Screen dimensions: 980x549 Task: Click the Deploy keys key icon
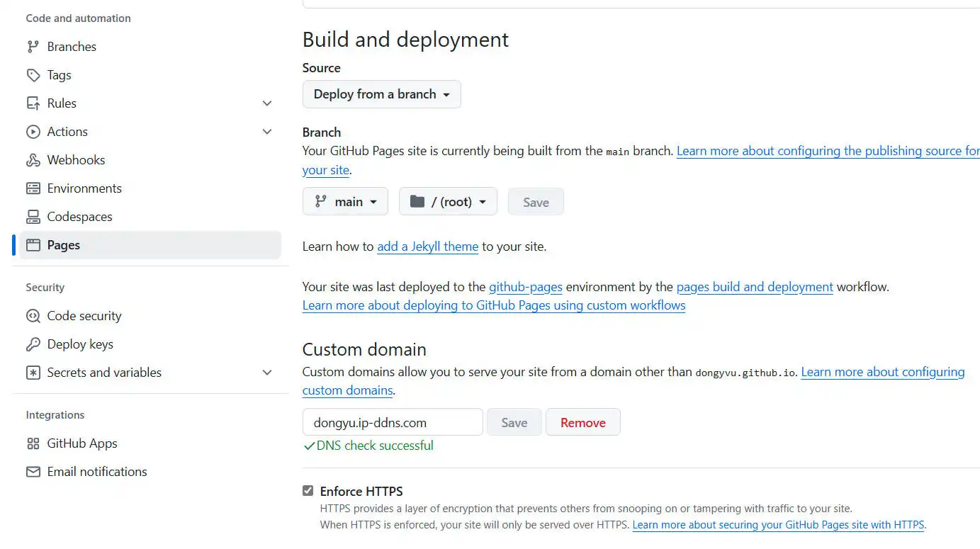click(x=33, y=344)
